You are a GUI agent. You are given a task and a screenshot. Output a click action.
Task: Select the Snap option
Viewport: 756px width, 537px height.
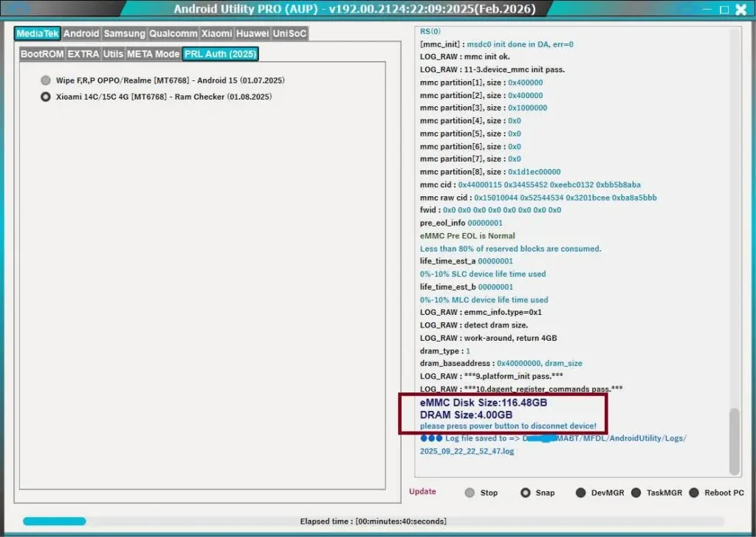point(526,493)
